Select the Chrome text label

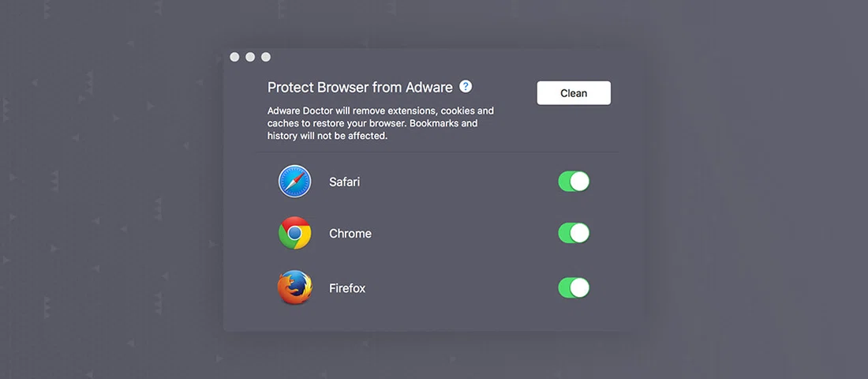tap(350, 234)
